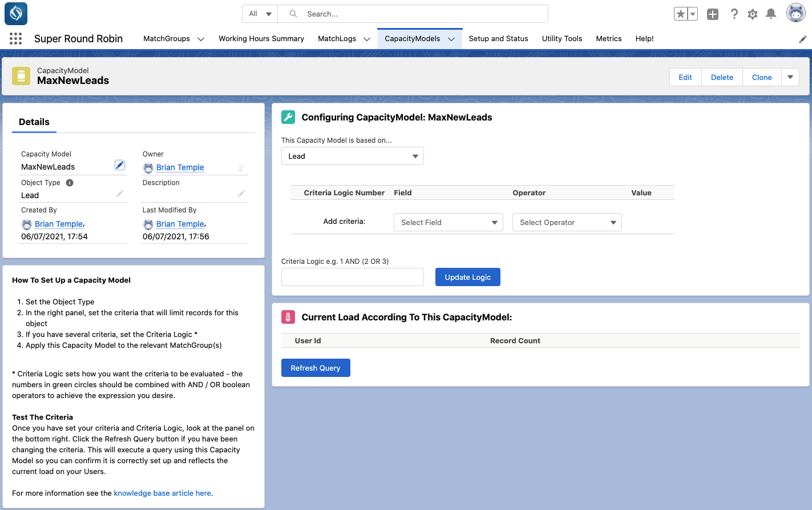Open the Notifications bell icon
The image size is (812, 510).
point(771,14)
